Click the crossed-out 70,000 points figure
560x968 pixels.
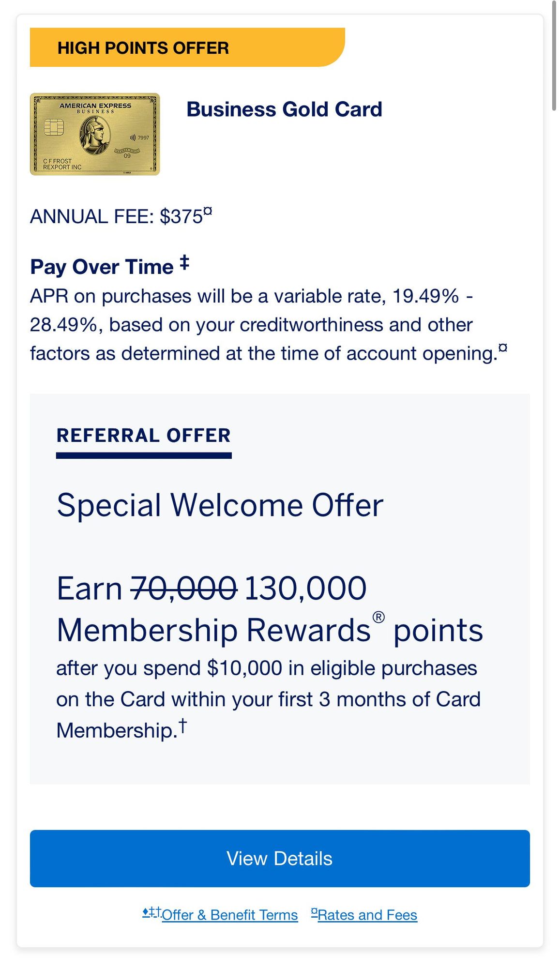tap(184, 589)
